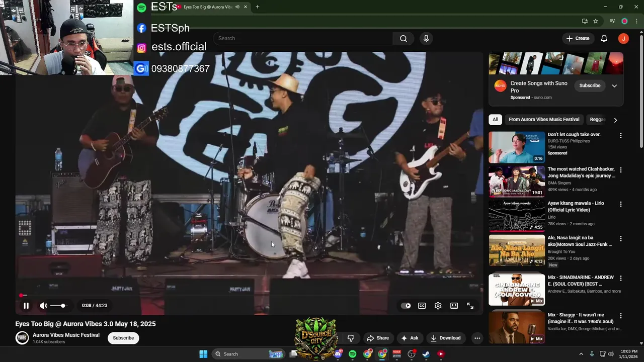Viewport: 644px width, 362px height.
Task: Seek along the red video progress bar
Action: tap(250, 296)
